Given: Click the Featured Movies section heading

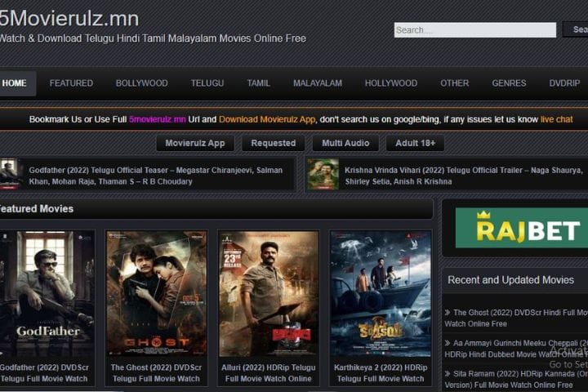Looking at the screenshot, I should (x=37, y=209).
